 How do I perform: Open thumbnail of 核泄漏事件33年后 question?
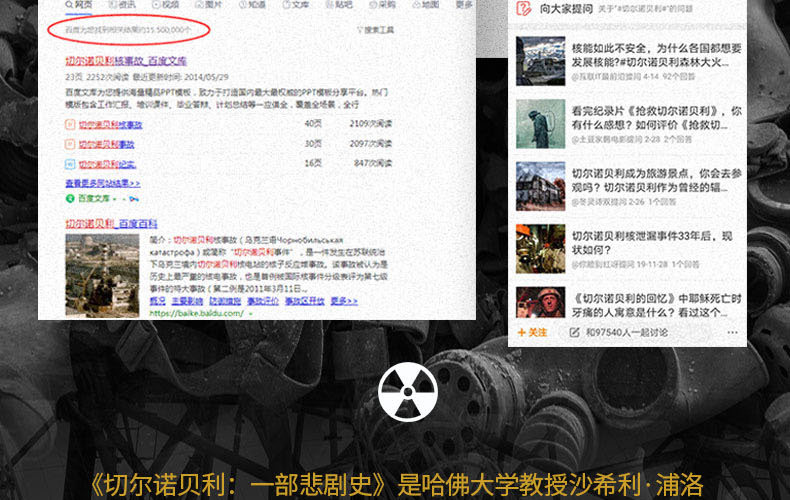[541, 248]
